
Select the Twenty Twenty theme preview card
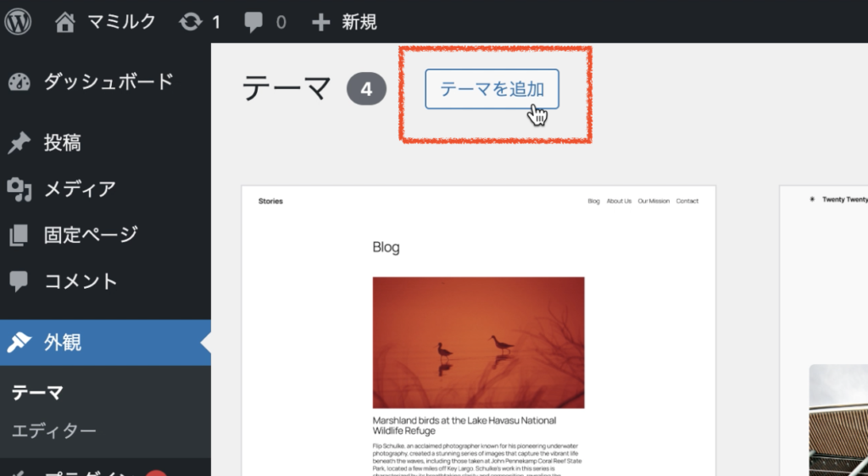[823, 330]
